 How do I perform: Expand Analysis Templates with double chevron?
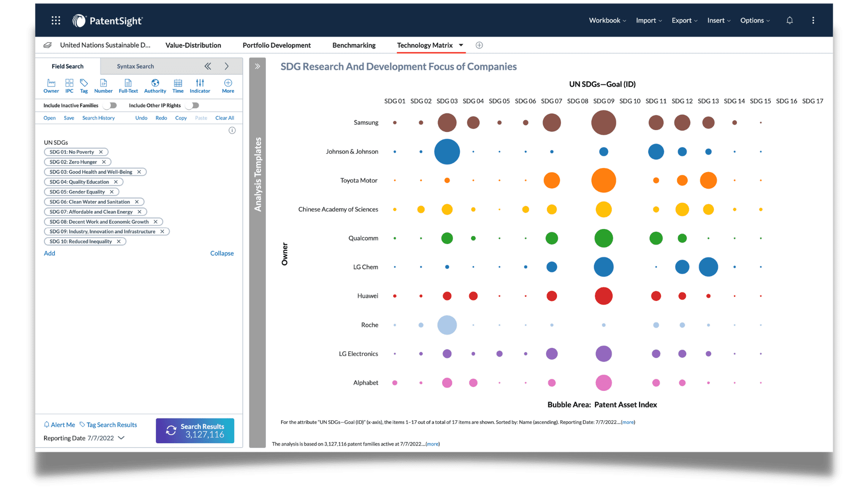tap(257, 66)
